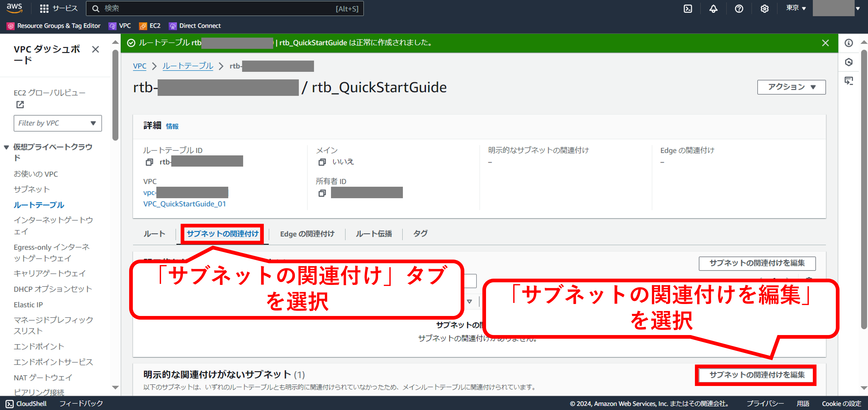This screenshot has width=868, height=410.
Task: Switch to the Edge の関連付け tab
Action: click(307, 234)
